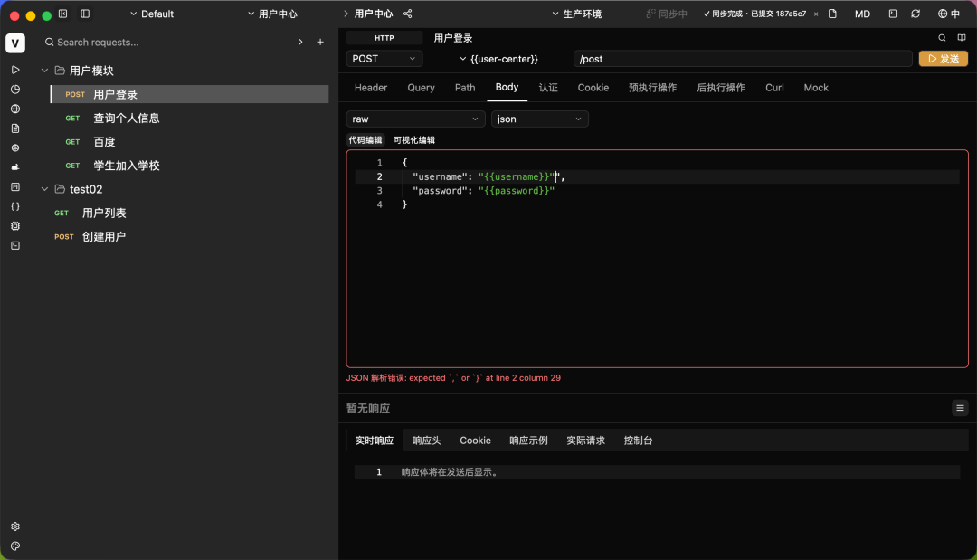Viewport: 977px width, 560px height.
Task: Dismiss the 同步完成 notification with its x
Action: point(816,14)
